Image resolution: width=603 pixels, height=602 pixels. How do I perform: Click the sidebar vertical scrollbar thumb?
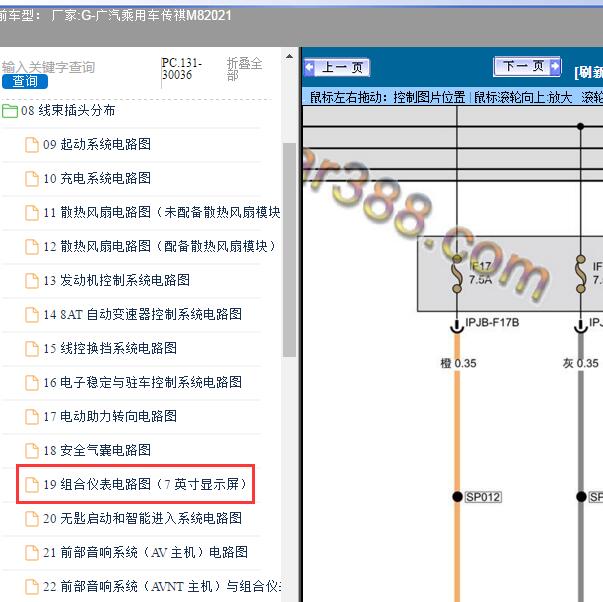[x=289, y=250]
